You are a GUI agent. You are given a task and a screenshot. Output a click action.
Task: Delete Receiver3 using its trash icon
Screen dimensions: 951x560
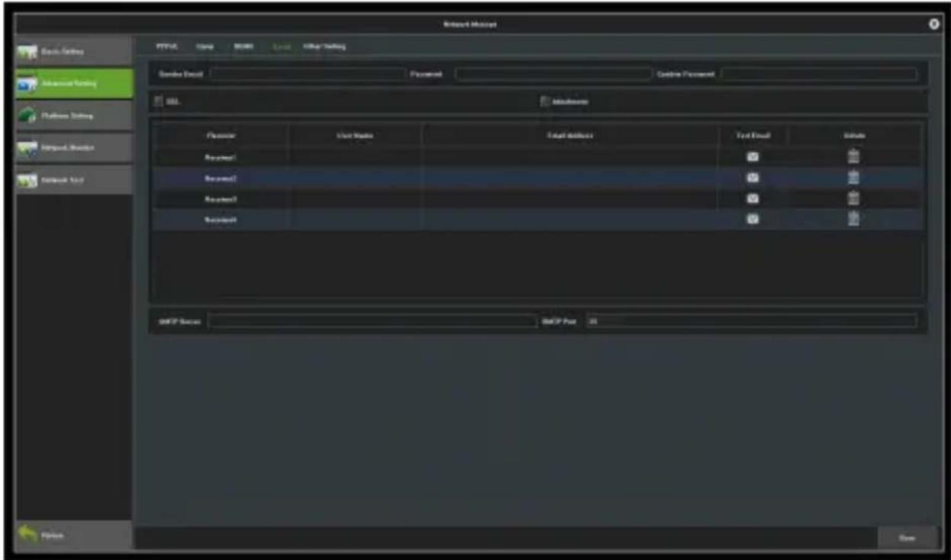pyautogui.click(x=853, y=198)
